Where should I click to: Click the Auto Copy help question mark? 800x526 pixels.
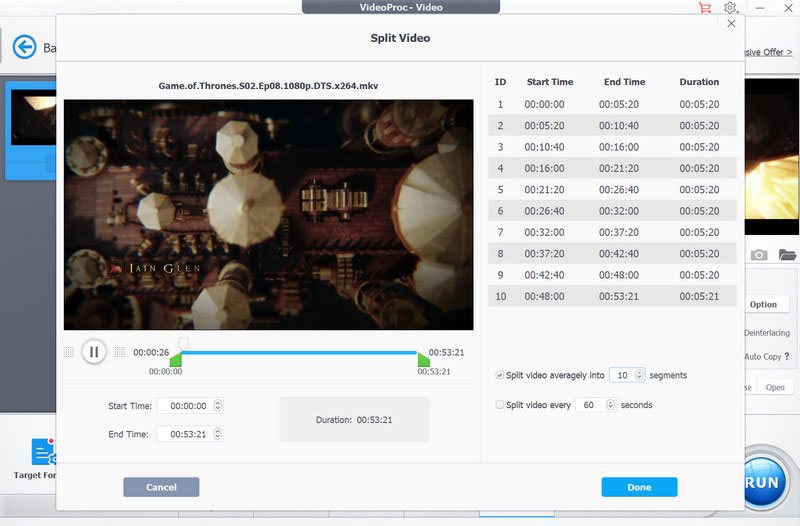point(787,356)
